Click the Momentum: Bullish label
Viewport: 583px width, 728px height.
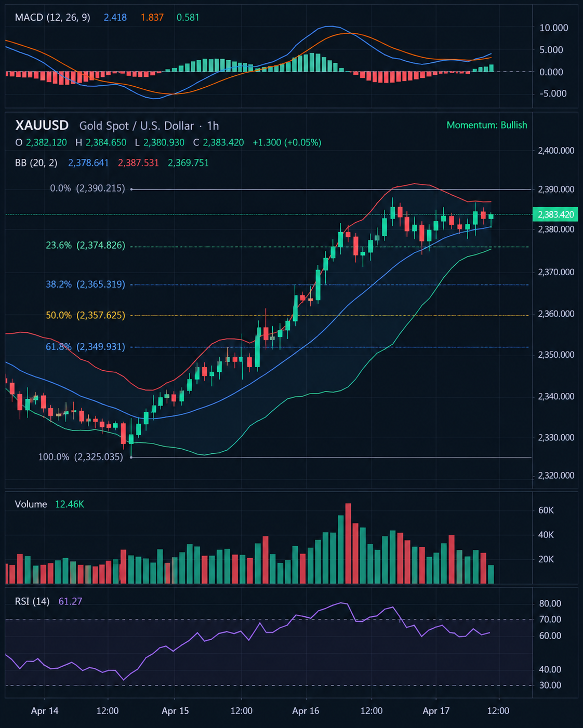[x=487, y=125]
